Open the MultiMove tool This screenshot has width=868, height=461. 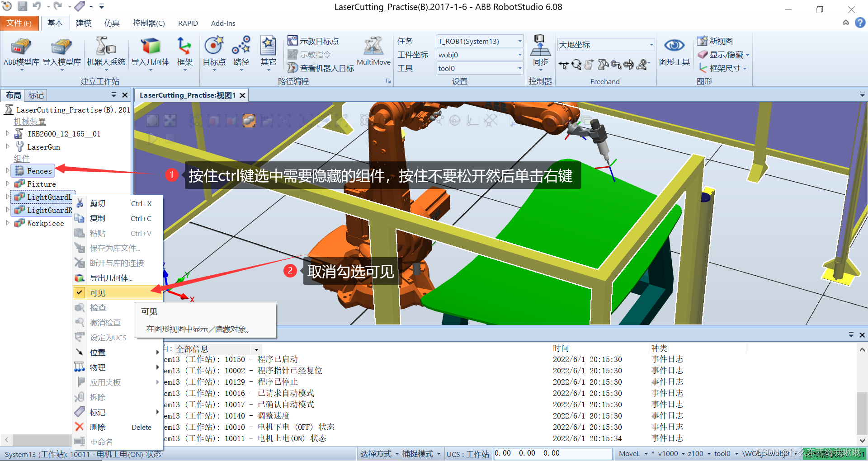[x=373, y=52]
